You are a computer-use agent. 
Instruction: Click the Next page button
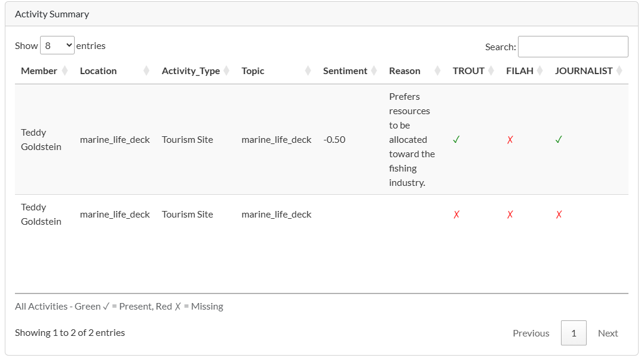pyautogui.click(x=608, y=333)
